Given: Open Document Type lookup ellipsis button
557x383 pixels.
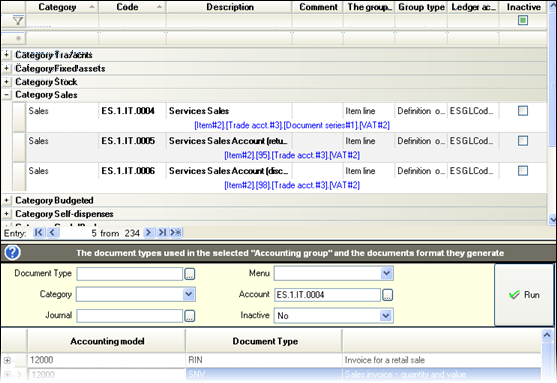Looking at the screenshot, I should click(190, 274).
